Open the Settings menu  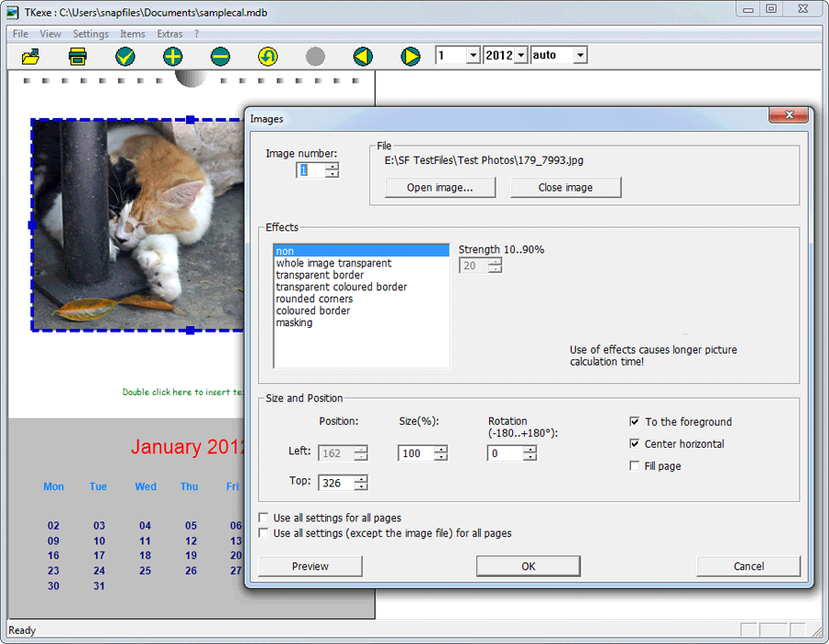tap(90, 34)
